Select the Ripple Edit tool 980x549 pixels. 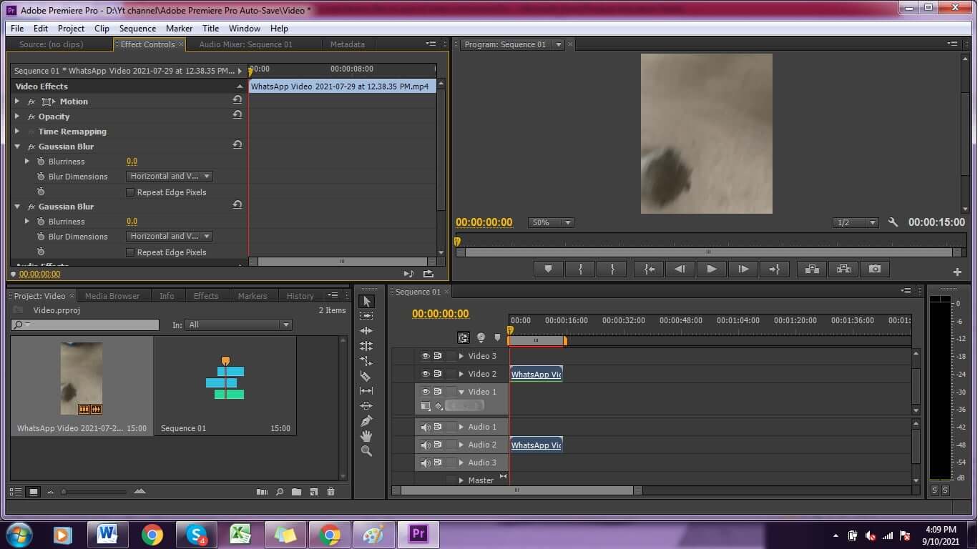(x=366, y=330)
